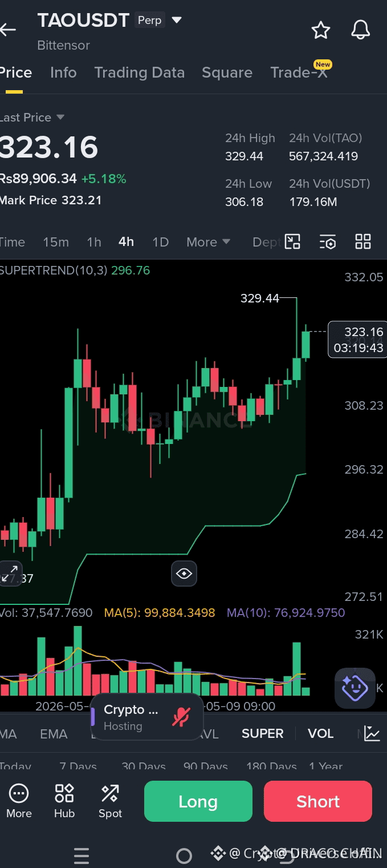Select the 4h timeframe
The image size is (387, 868).
click(126, 242)
